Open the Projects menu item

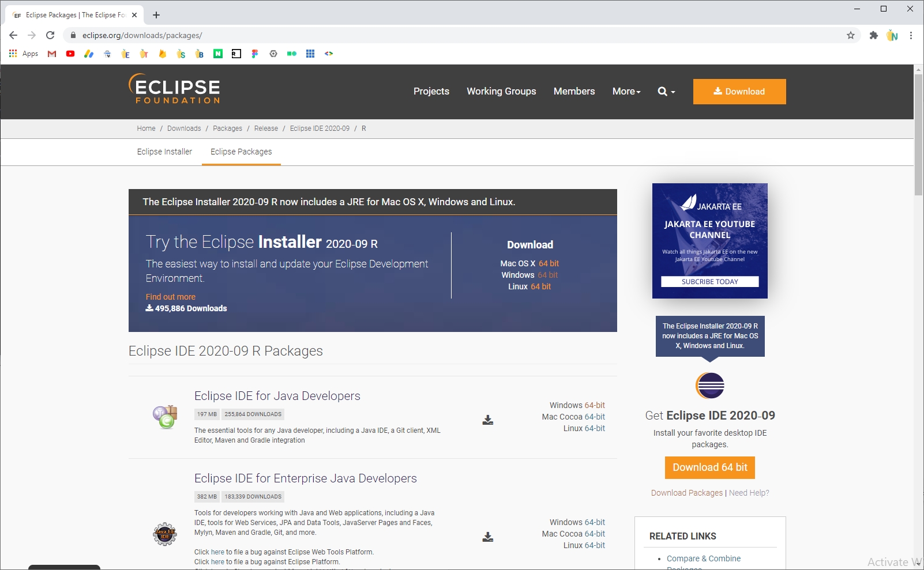[431, 91]
